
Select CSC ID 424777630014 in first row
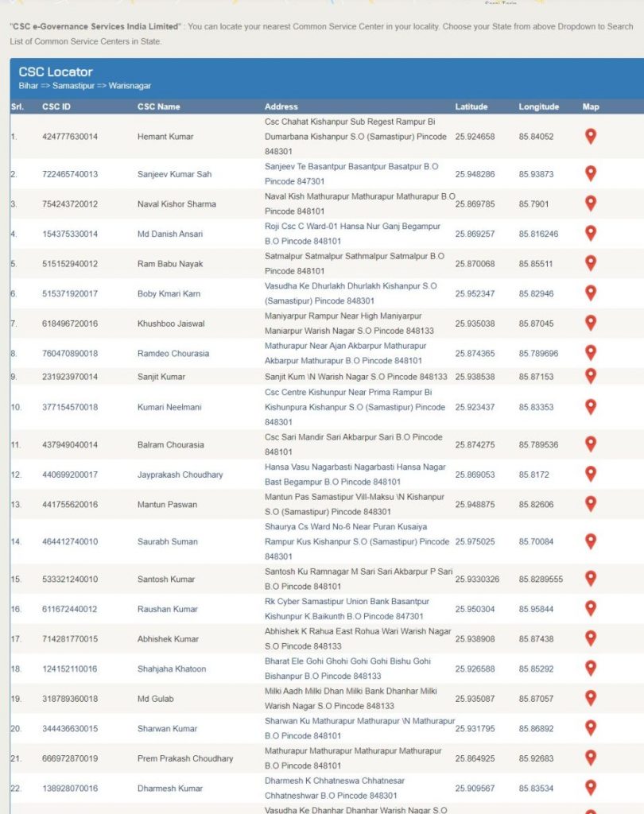pos(70,137)
